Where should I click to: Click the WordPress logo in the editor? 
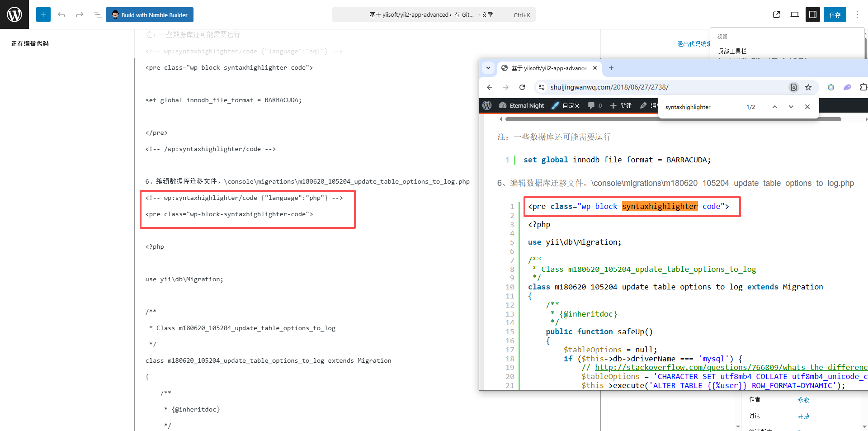coord(14,14)
